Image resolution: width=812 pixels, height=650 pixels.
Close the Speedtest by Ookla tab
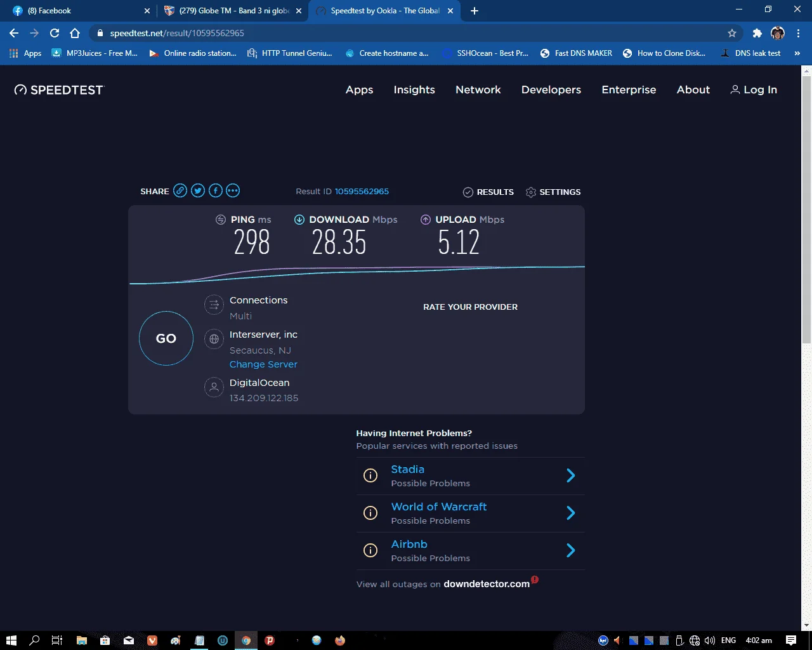[450, 11]
